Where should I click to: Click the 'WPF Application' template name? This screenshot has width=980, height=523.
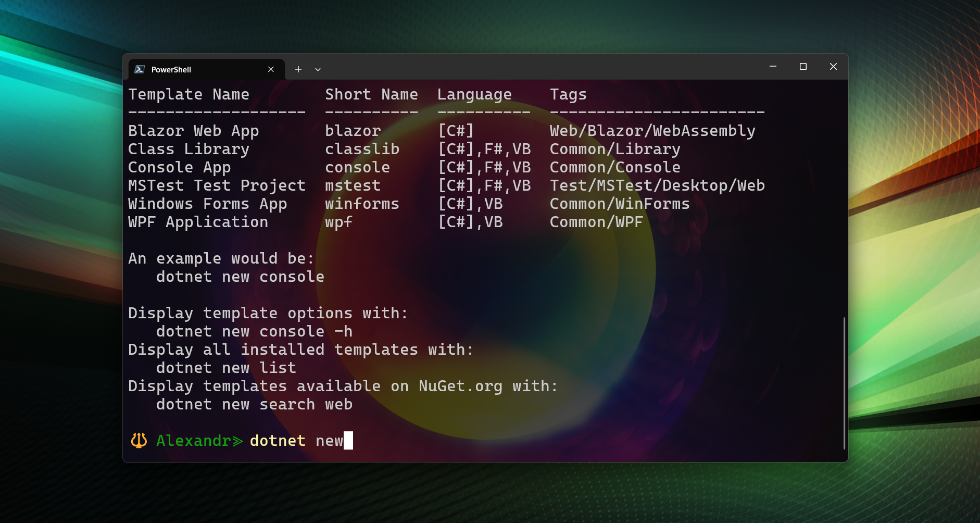198,222
